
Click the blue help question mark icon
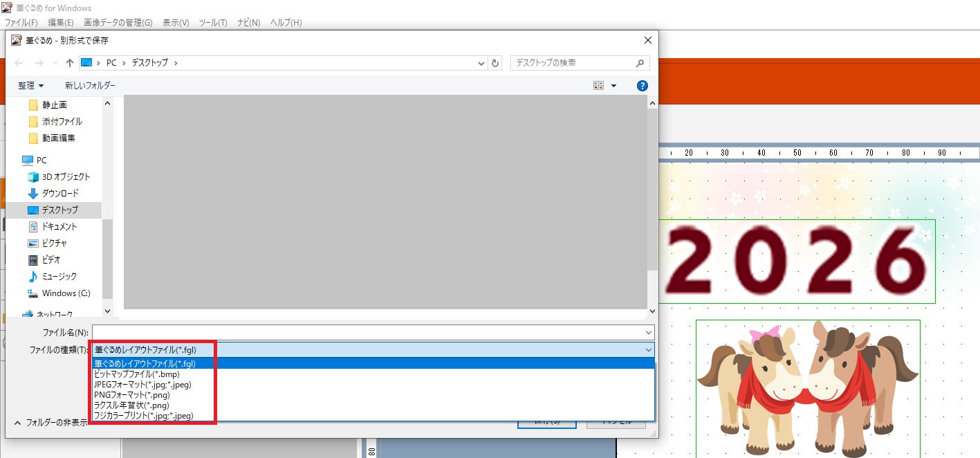642,86
